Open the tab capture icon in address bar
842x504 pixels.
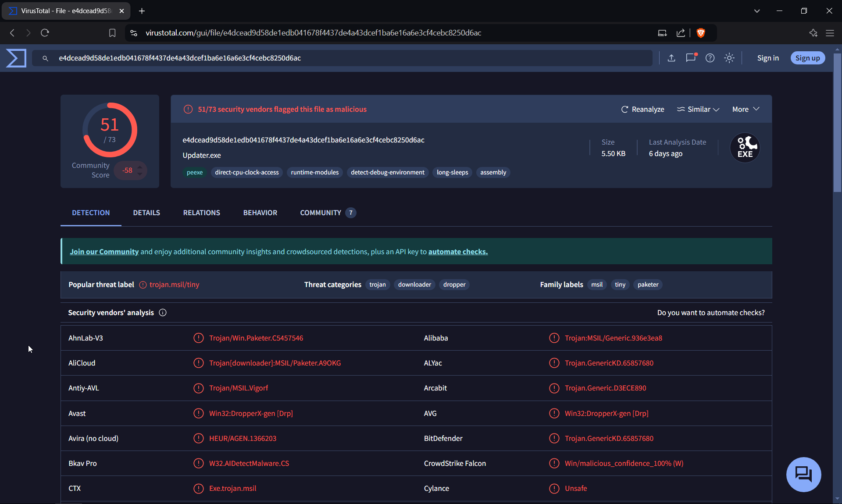662,33
